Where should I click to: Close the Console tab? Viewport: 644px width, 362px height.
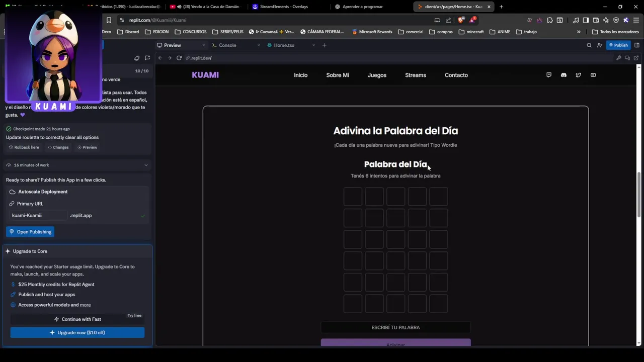(x=259, y=45)
